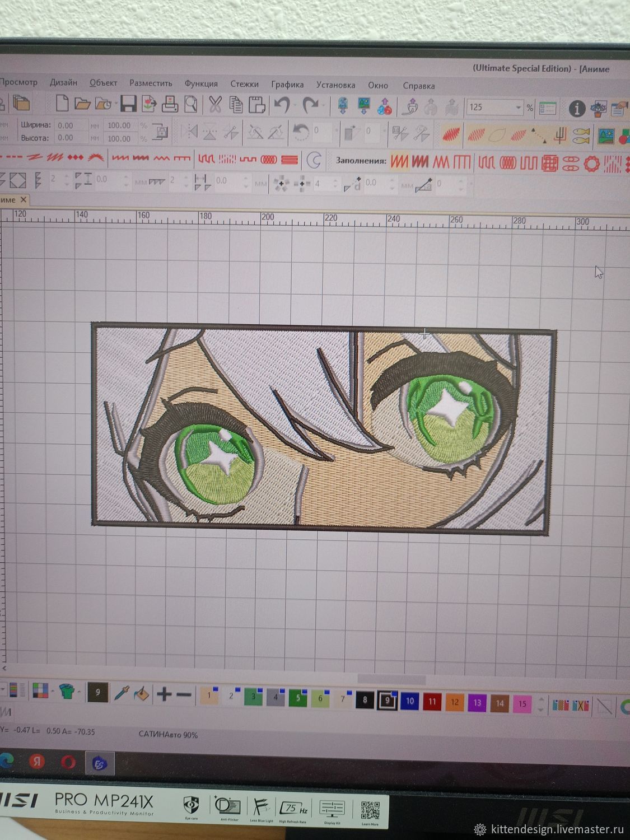The width and height of the screenshot is (630, 840).
Task: Open the color palette grid icon
Action: tap(40, 690)
